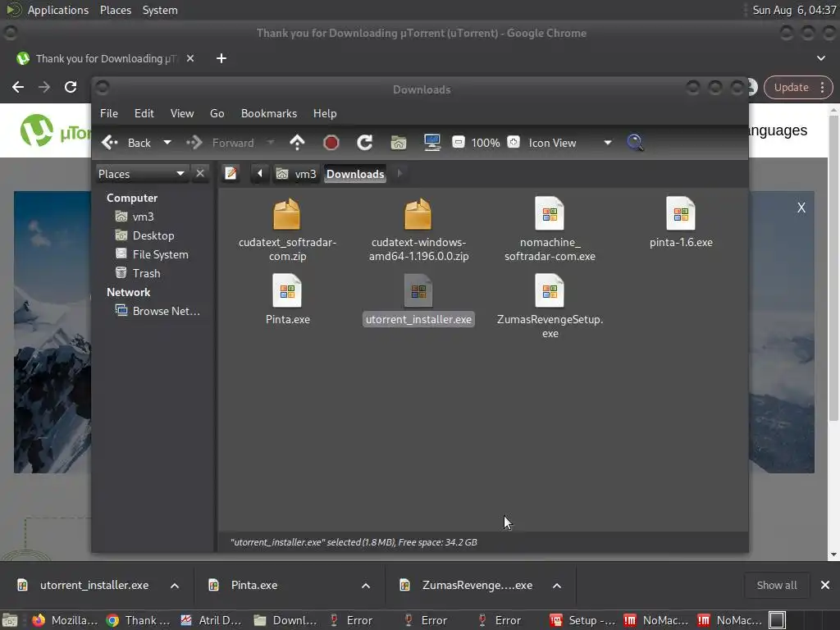840x630 pixels.
Task: Select the utorrent_installer.exe file icon
Action: click(x=418, y=291)
